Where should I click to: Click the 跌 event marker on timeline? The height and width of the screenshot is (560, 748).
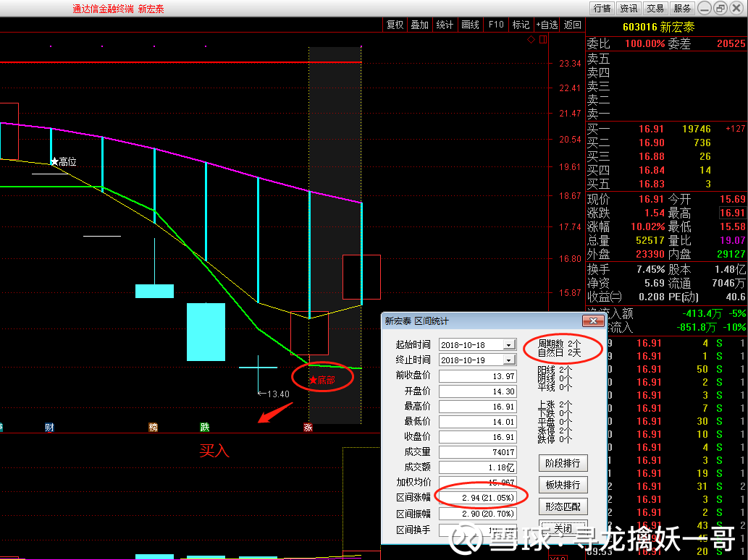[205, 427]
